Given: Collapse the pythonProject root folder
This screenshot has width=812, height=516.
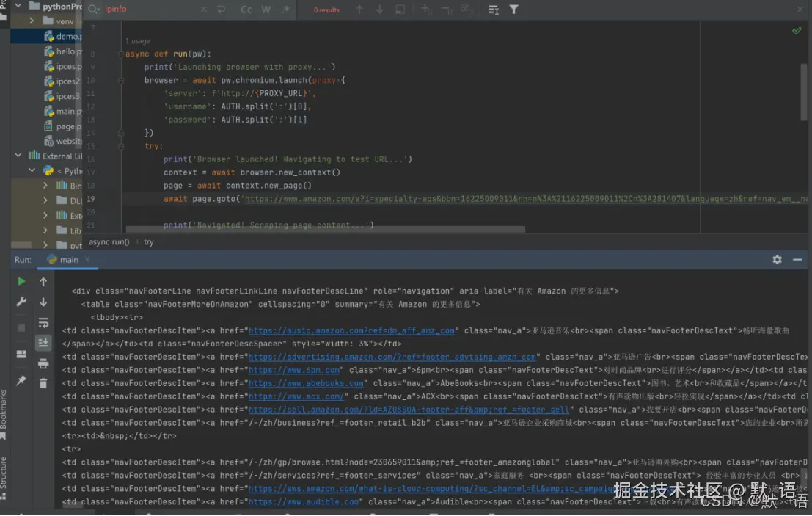Looking at the screenshot, I should pos(17,7).
